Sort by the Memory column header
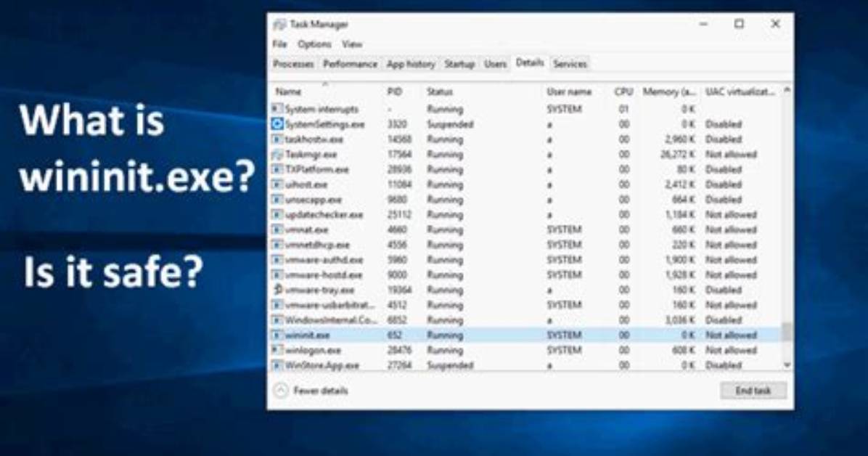The width and height of the screenshot is (868, 456). (x=668, y=91)
